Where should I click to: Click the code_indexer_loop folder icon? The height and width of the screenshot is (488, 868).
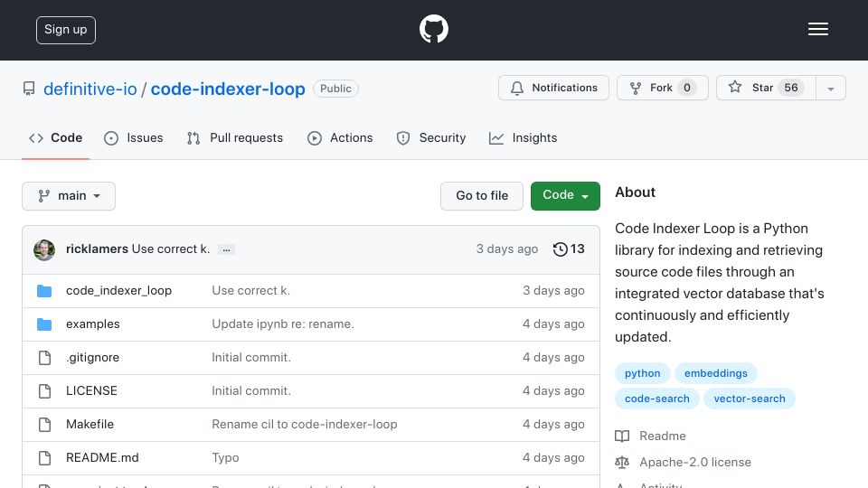44,290
